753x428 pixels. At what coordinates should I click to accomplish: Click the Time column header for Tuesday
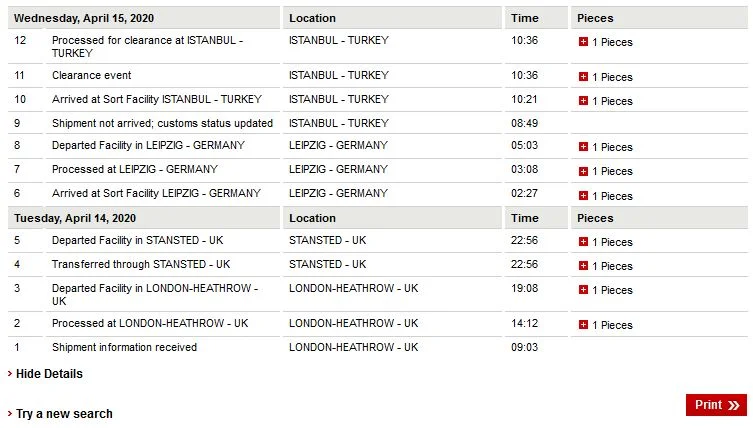[524, 218]
